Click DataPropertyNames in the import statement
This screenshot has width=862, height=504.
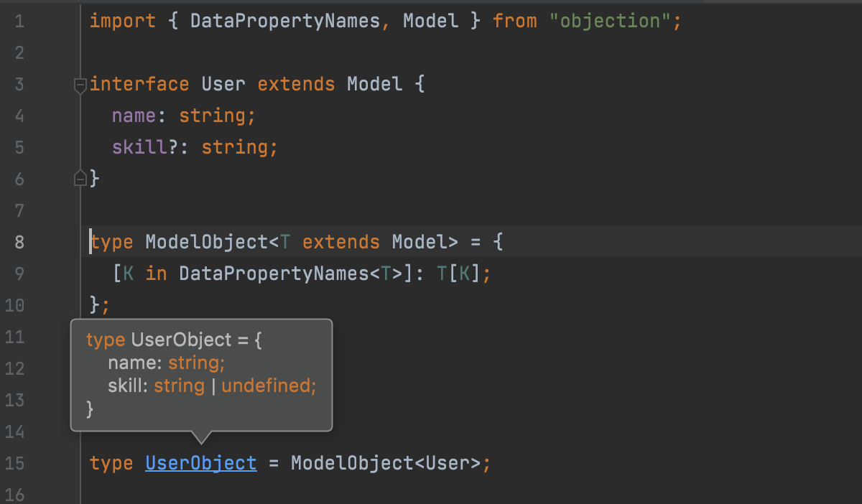coord(284,22)
